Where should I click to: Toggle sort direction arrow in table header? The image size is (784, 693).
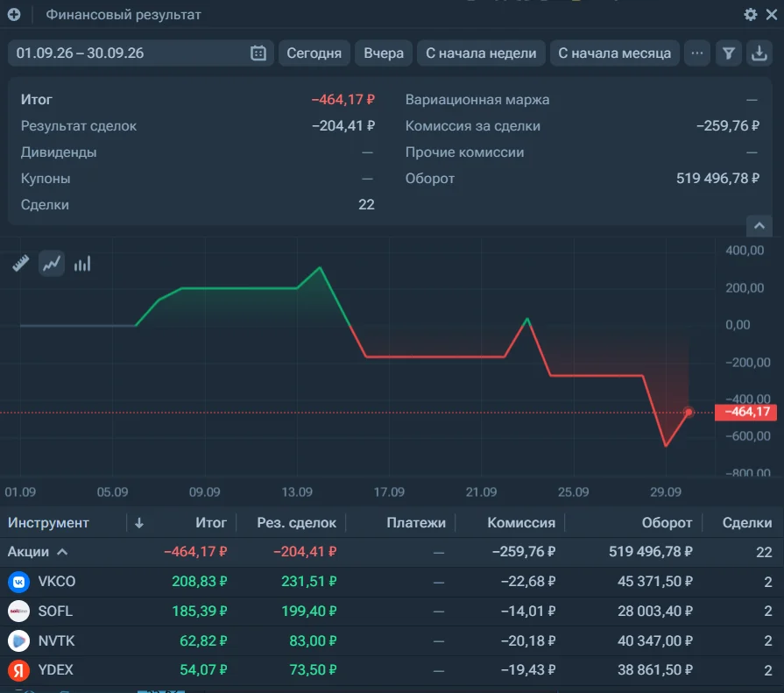click(x=139, y=523)
